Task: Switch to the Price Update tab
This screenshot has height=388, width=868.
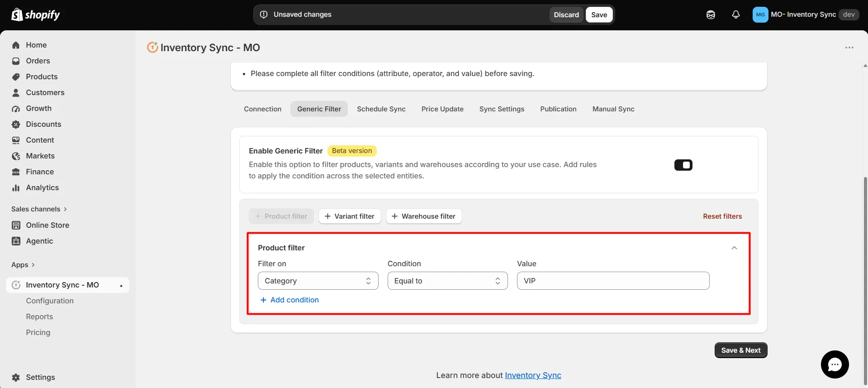Action: point(442,109)
